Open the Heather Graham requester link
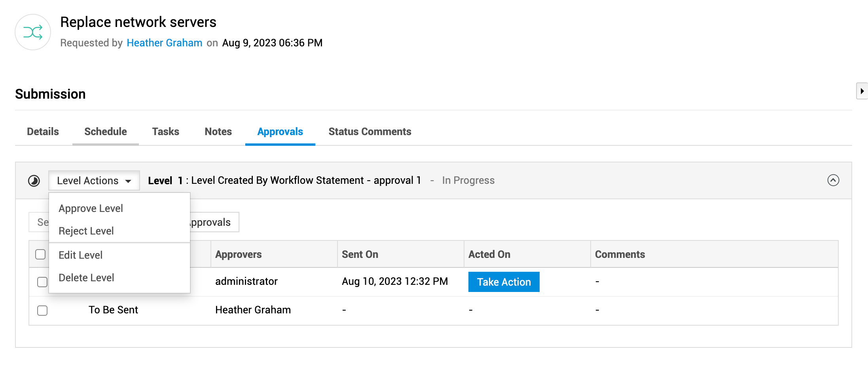This screenshot has height=370, width=868. 165,43
